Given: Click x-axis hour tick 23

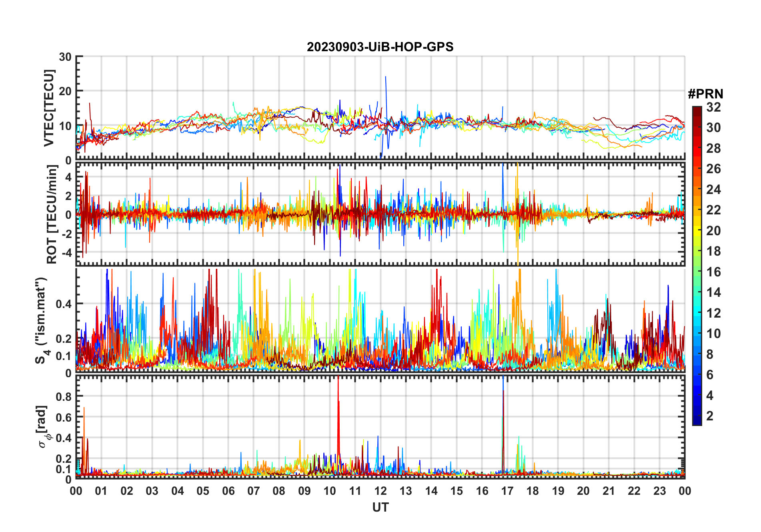Looking at the screenshot, I should (660, 491).
